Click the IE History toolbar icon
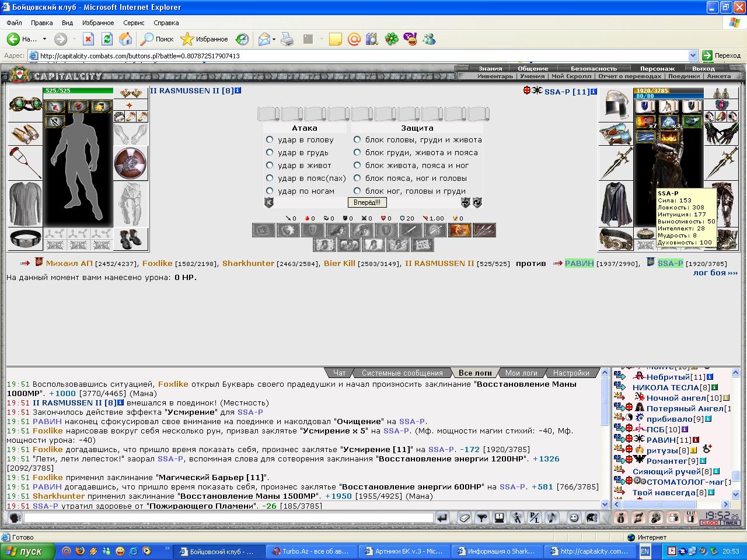This screenshot has width=747, height=560. point(242,39)
